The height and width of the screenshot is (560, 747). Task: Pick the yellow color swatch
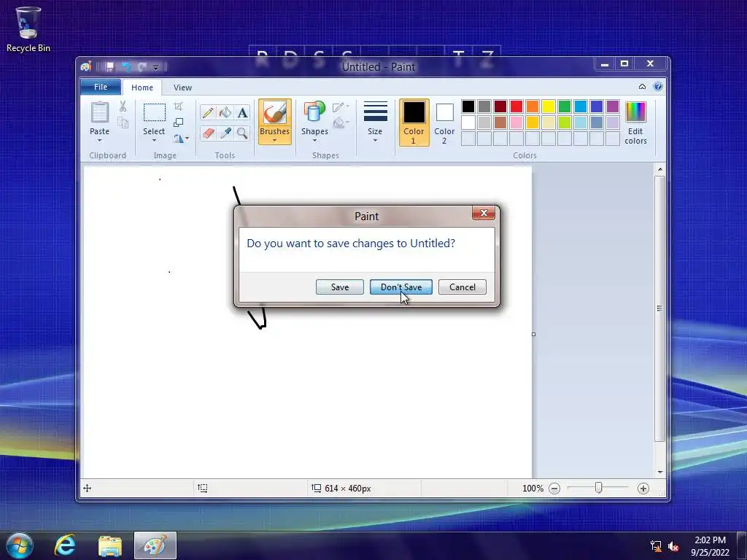[x=549, y=106]
